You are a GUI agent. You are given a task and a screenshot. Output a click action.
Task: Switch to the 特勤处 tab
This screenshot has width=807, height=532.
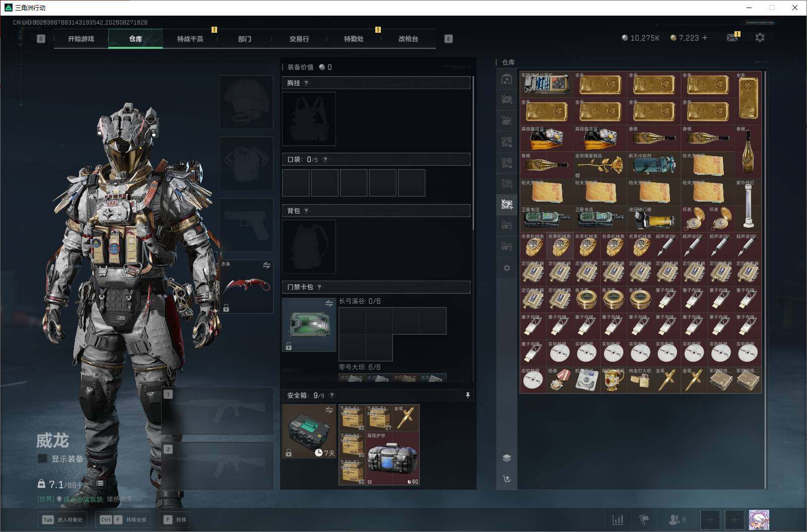point(354,39)
